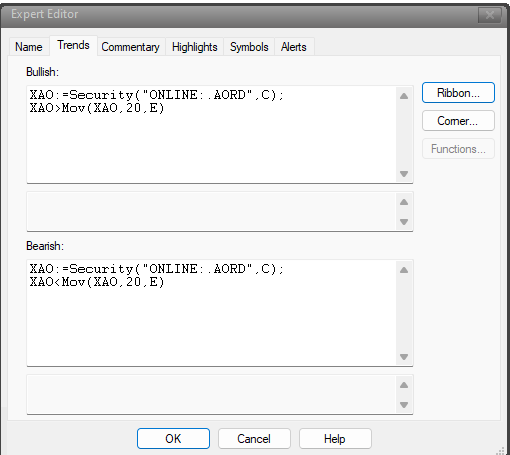Go to the Highlights tab
This screenshot has height=455, width=510.
pos(195,47)
